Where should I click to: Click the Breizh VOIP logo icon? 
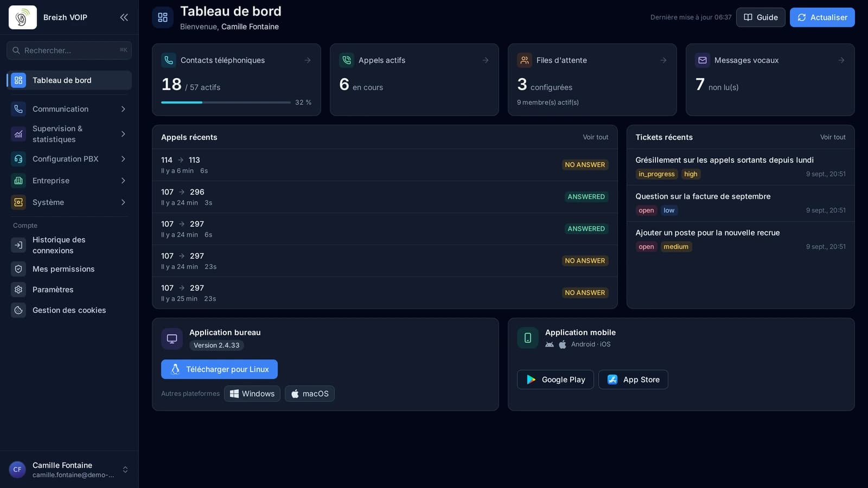pyautogui.click(x=23, y=17)
